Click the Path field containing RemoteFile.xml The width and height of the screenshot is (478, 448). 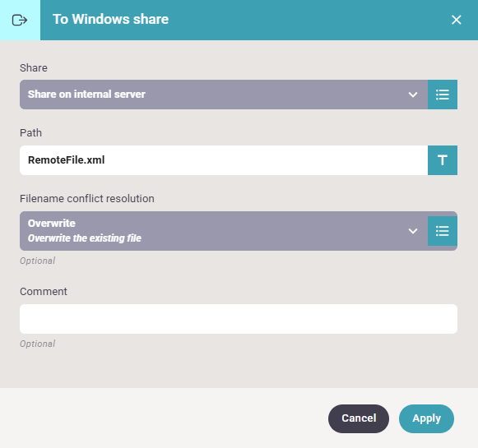[x=224, y=160]
